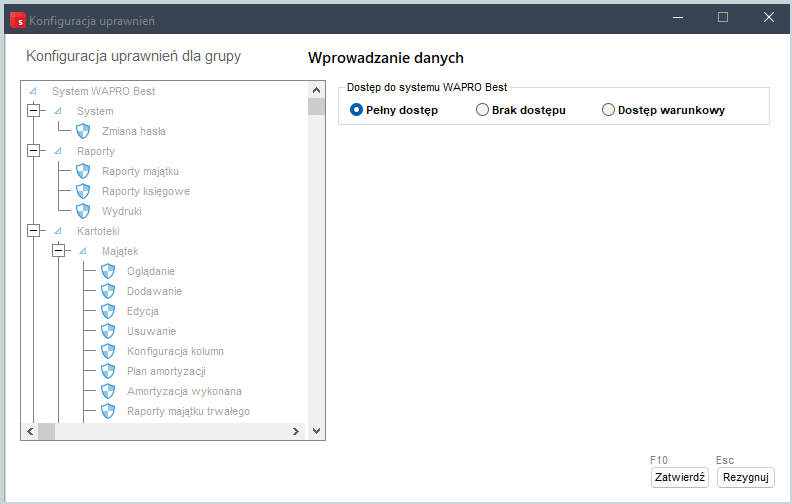
Task: Select Dodawanie permission item
Action: click(155, 291)
